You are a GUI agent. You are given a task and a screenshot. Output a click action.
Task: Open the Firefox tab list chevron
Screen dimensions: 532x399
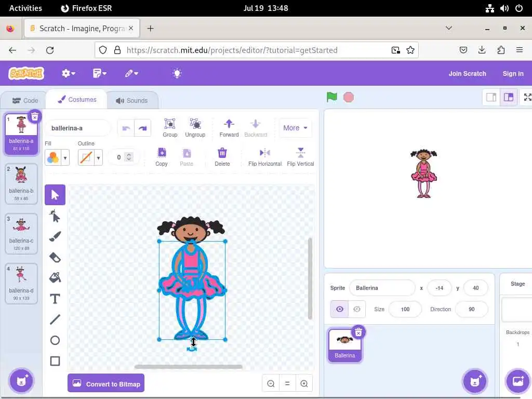pyautogui.click(x=448, y=28)
